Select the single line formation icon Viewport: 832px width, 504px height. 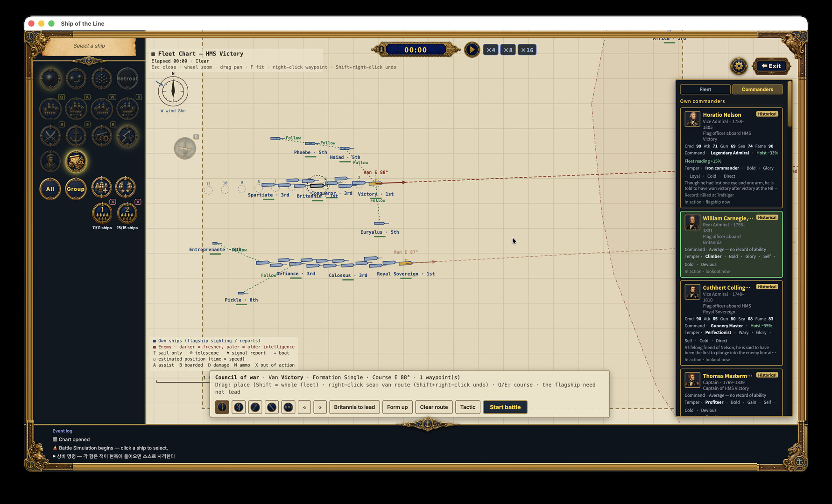click(222, 407)
